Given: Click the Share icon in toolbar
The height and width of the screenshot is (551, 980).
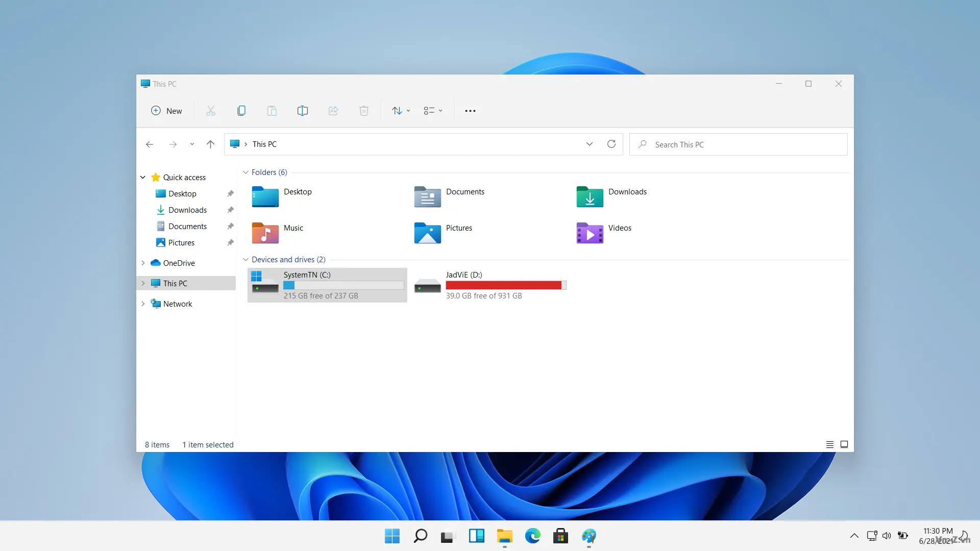Looking at the screenshot, I should [x=333, y=111].
